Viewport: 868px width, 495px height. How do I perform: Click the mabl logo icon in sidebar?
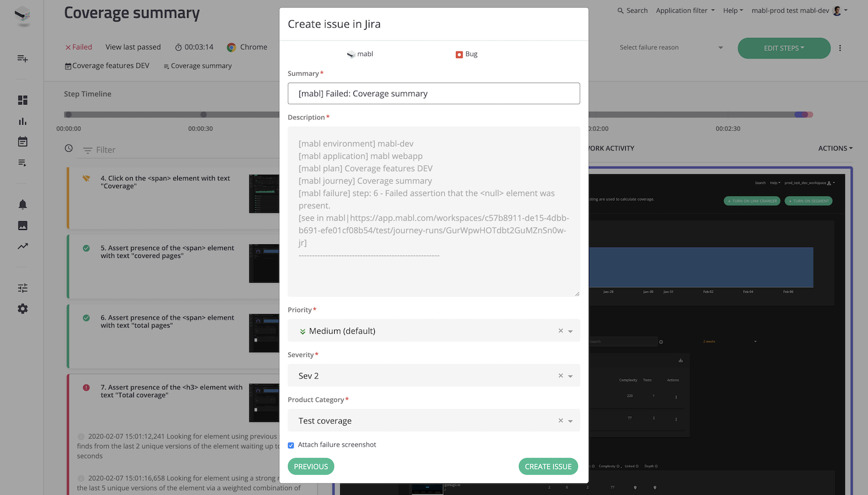click(x=23, y=15)
